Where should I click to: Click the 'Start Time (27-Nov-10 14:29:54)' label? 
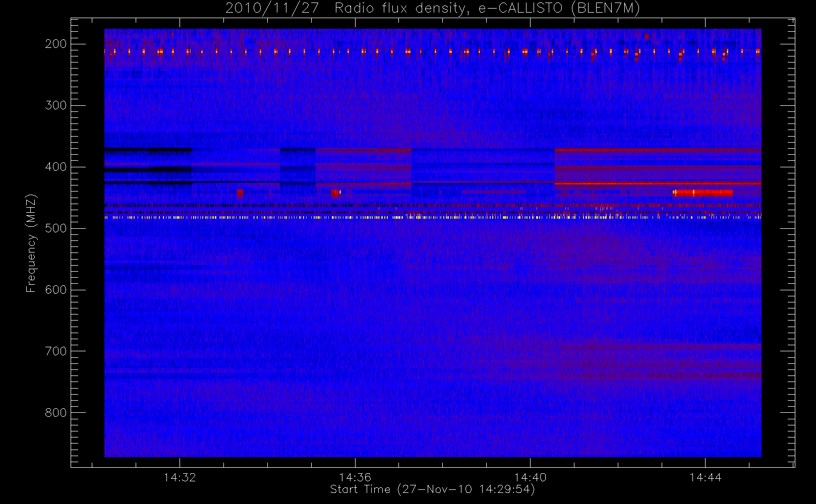point(432,489)
